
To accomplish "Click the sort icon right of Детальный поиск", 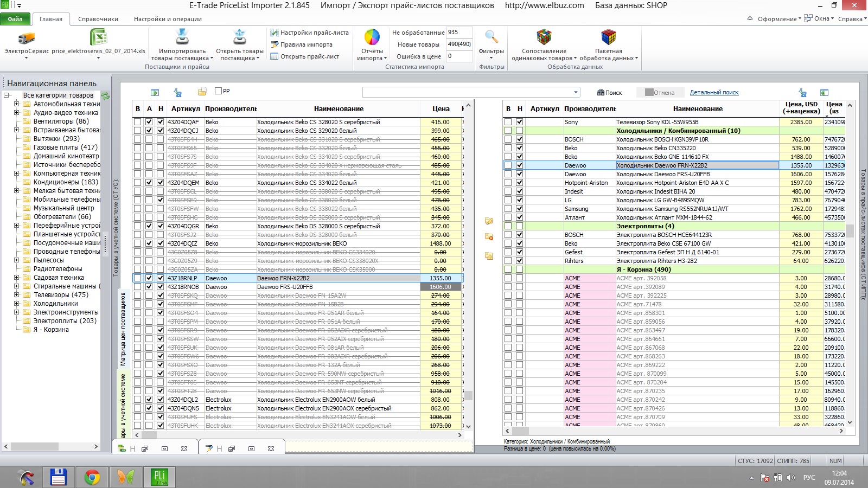I will tap(802, 93).
